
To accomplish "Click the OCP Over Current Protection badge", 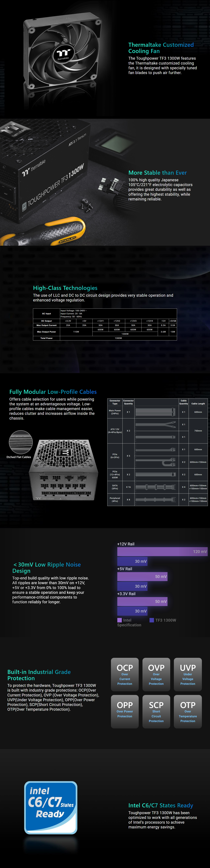I will tap(125, 675).
